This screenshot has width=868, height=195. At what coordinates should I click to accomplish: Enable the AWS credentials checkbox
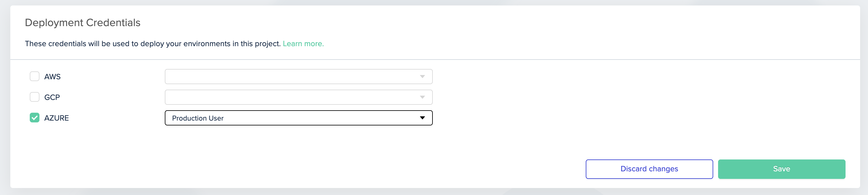(34, 76)
